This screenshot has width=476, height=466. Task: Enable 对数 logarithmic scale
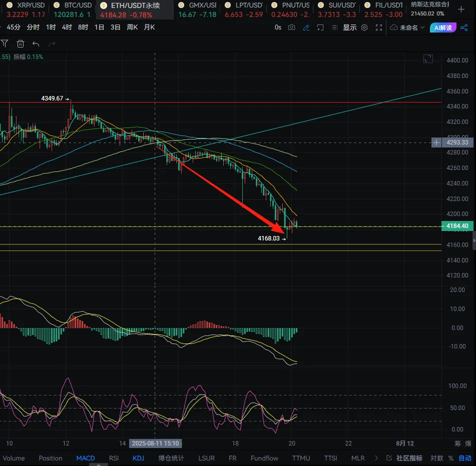[x=436, y=458]
